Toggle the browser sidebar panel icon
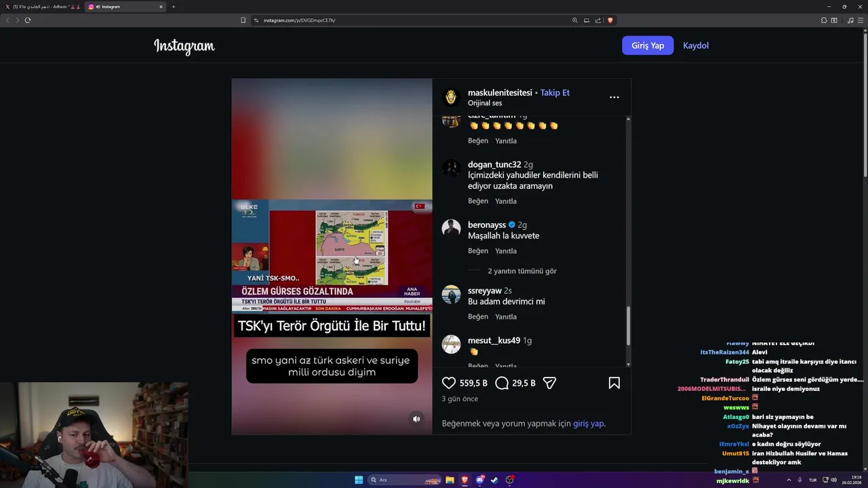Image resolution: width=868 pixels, height=488 pixels. [834, 20]
